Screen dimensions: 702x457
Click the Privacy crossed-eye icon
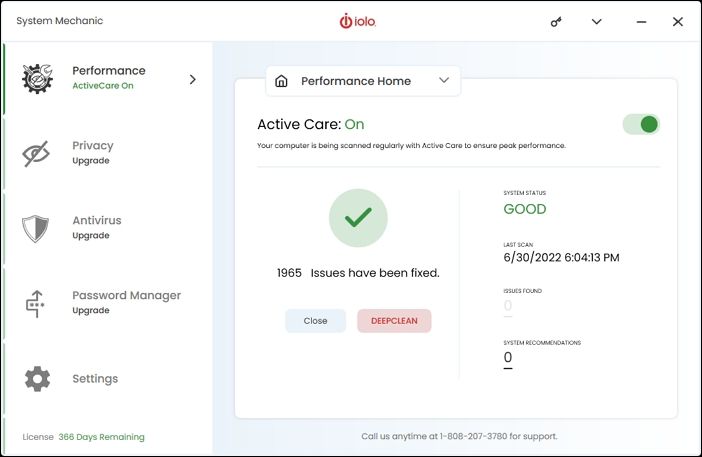click(36, 154)
